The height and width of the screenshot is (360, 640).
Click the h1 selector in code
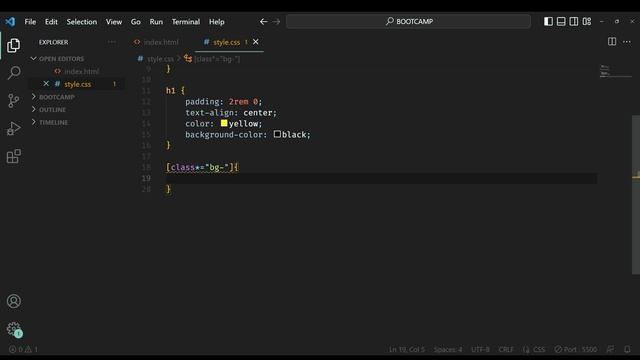click(171, 90)
